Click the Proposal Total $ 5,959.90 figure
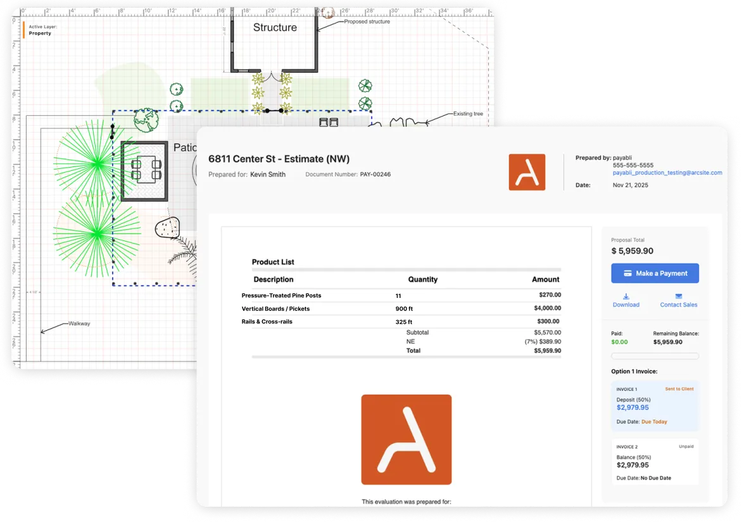The height and width of the screenshot is (532, 756). click(632, 251)
